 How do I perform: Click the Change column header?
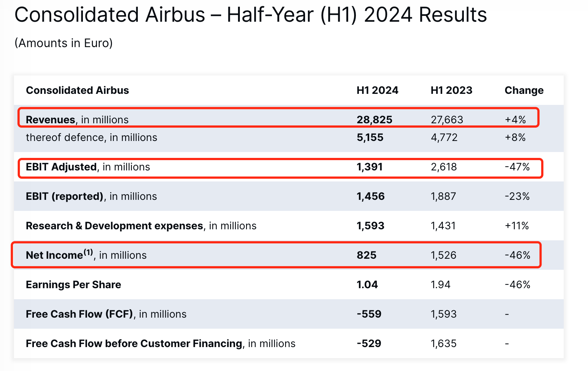tap(524, 91)
